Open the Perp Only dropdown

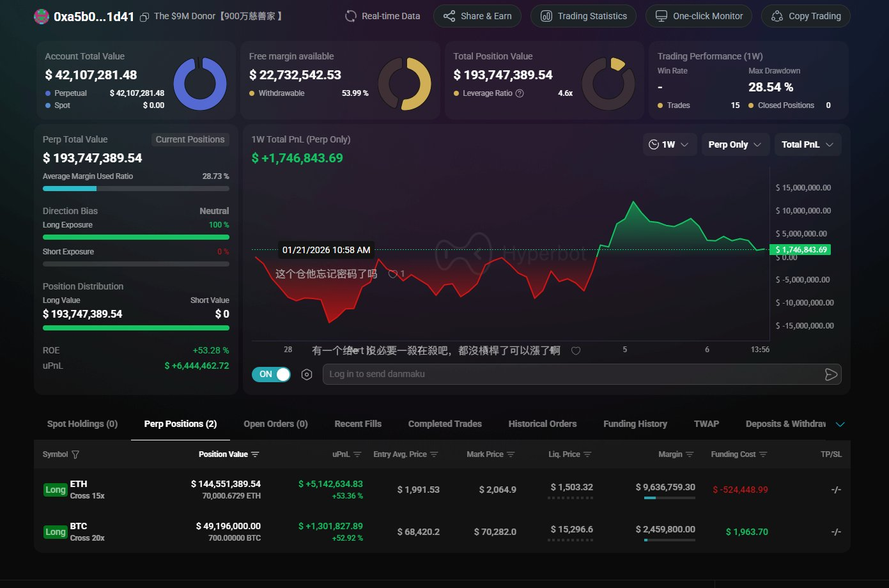point(734,144)
